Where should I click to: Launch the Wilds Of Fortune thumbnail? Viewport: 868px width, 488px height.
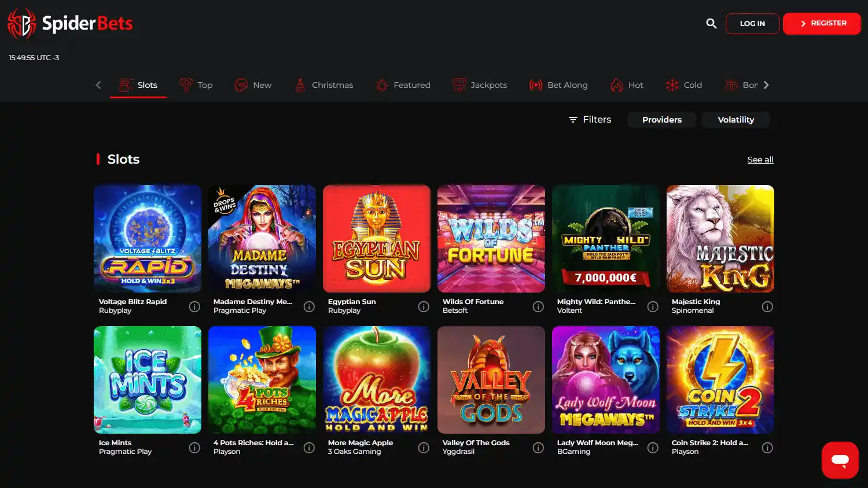(x=491, y=239)
